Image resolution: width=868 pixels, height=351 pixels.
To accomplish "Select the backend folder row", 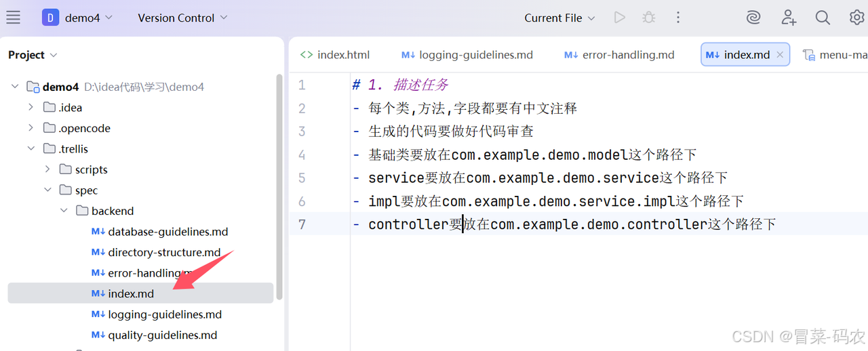I will tap(140, 211).
